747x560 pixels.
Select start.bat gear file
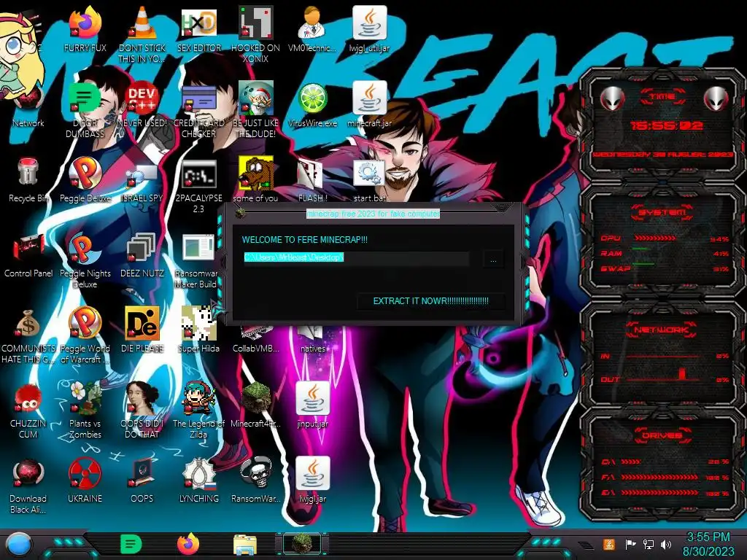pos(370,174)
